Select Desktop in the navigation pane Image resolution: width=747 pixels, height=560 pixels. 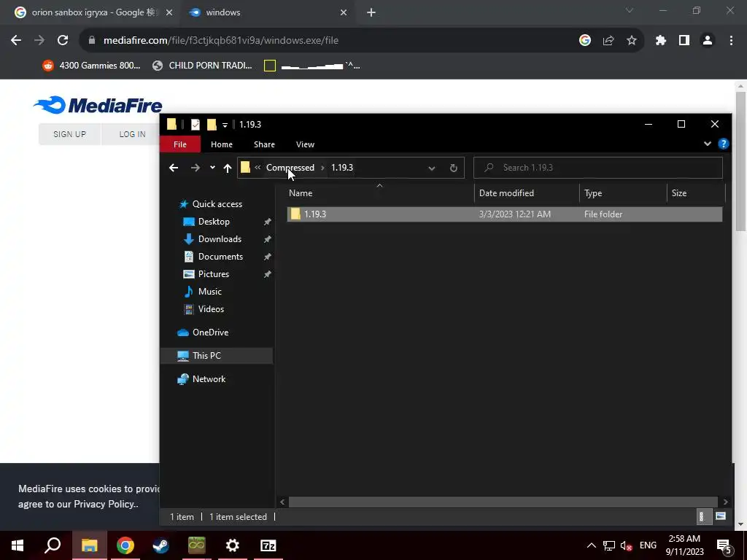point(214,222)
